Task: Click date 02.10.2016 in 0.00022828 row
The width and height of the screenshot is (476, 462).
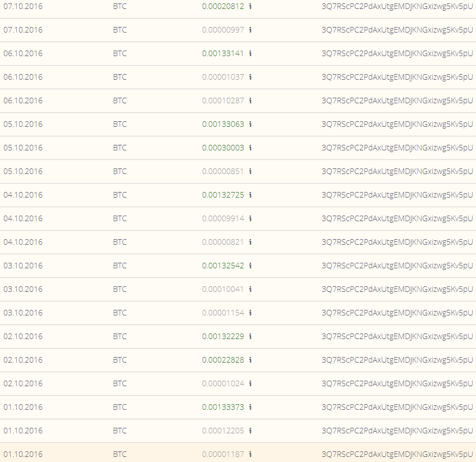Action: (x=23, y=360)
